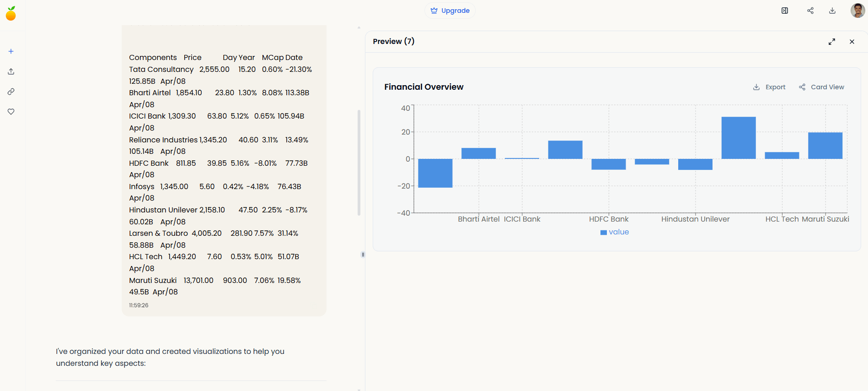Export the Financial Overview chart

[x=769, y=87]
